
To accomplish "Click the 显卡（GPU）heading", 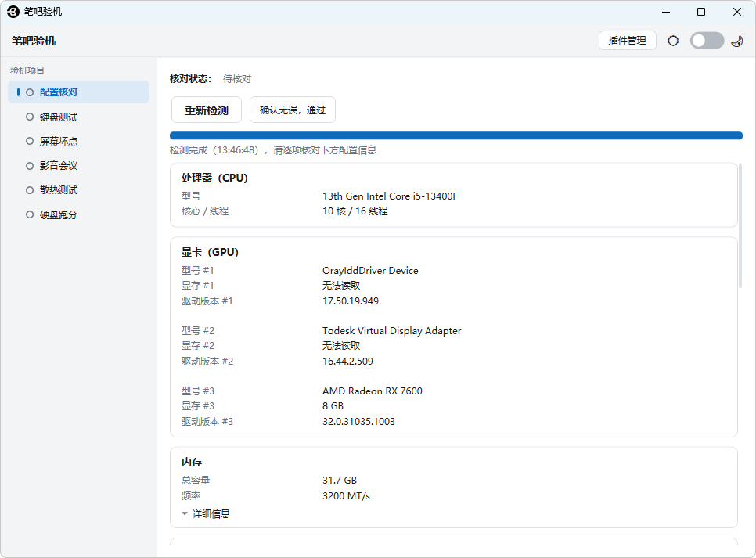I will 210,252.
